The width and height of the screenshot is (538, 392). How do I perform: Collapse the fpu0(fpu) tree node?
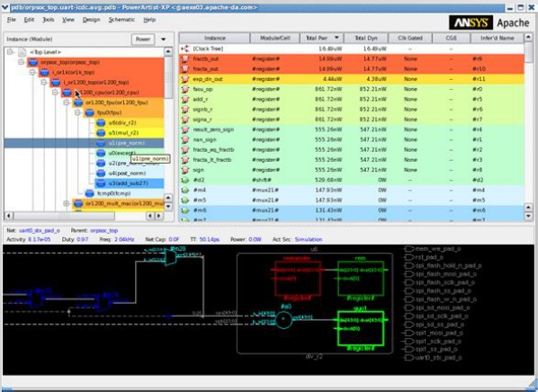pos(78,112)
